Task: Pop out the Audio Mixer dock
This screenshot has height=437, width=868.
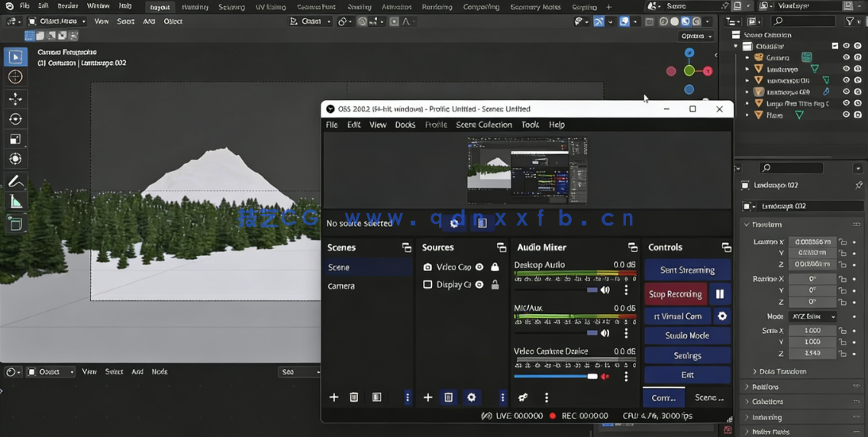Action: (633, 248)
